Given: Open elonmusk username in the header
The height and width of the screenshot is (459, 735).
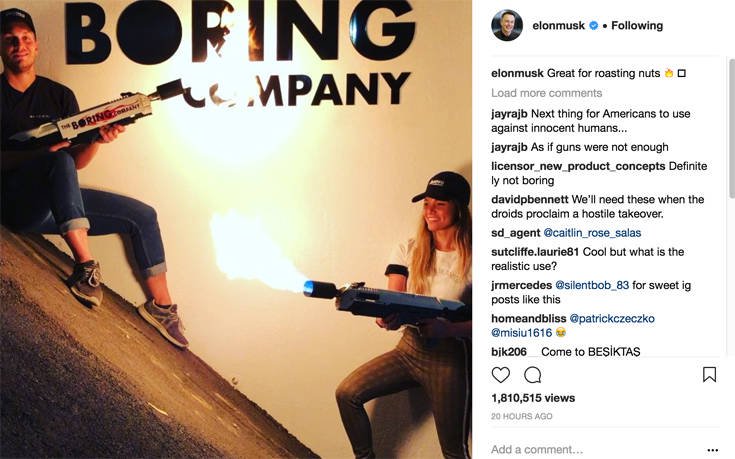Looking at the screenshot, I should 557,26.
